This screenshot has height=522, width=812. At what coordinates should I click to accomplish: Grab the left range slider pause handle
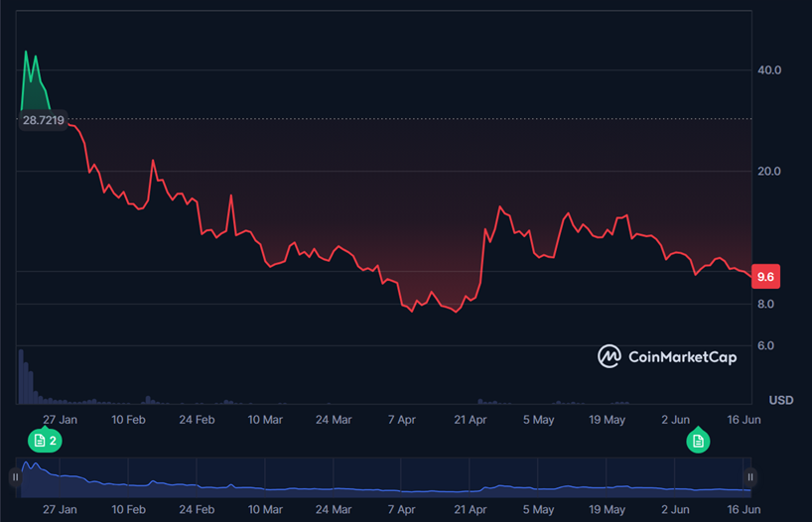(16, 477)
